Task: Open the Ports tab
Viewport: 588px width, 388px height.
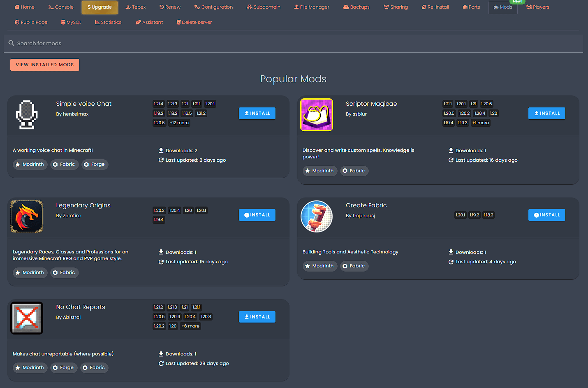Action: (x=471, y=7)
